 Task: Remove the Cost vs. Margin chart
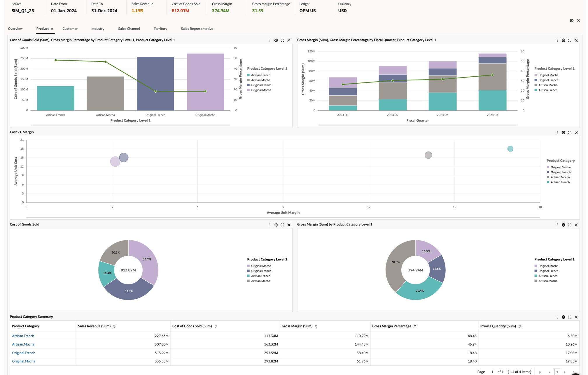(576, 133)
